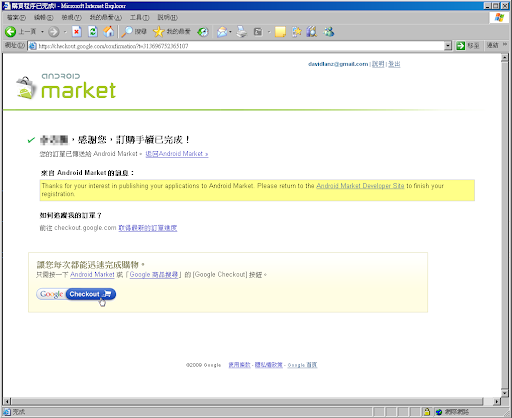This screenshot has height=418, width=512.
Task: Click the davidlanz@gmail.com account text
Action: 338,64
